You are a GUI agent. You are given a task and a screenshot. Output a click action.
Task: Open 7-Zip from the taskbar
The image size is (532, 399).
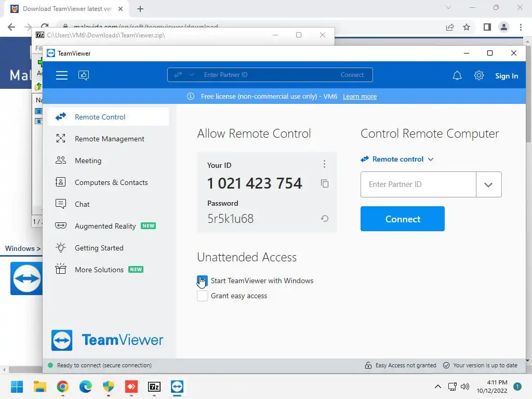[154, 387]
